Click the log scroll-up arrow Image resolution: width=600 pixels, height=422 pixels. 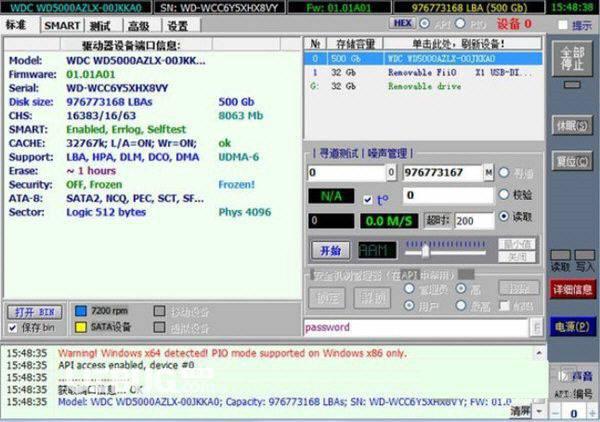tap(539, 352)
